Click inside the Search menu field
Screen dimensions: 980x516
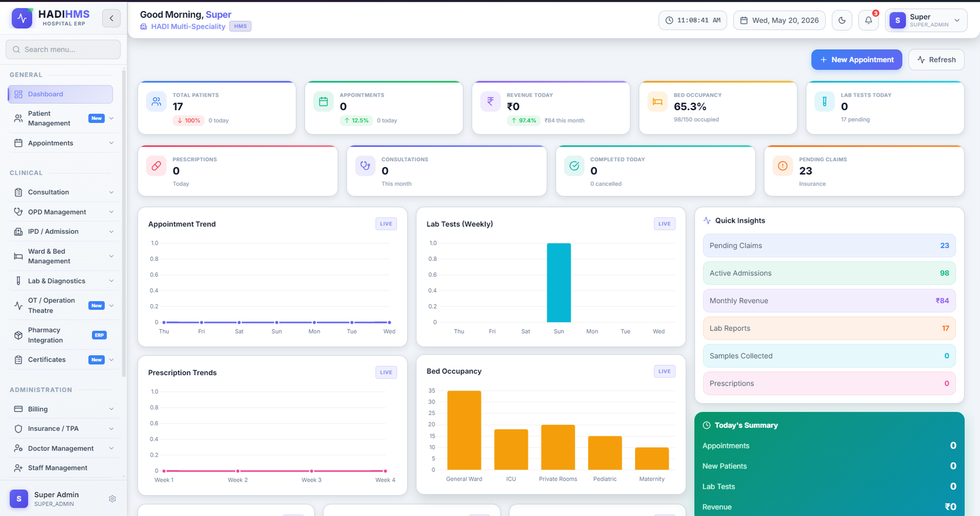pos(63,50)
